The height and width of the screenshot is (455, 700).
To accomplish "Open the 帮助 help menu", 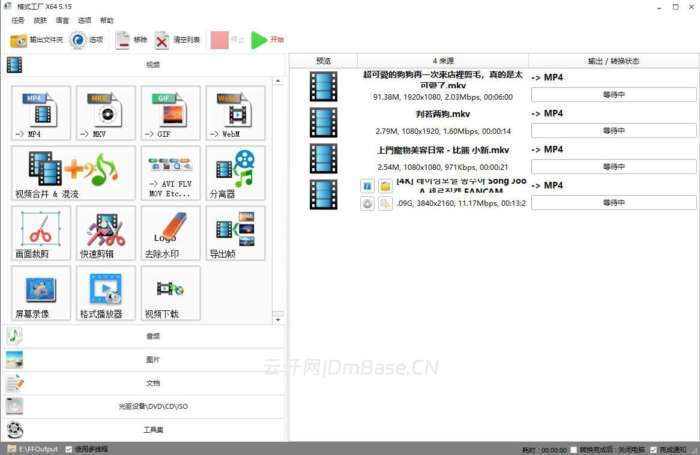I will pos(107,21).
